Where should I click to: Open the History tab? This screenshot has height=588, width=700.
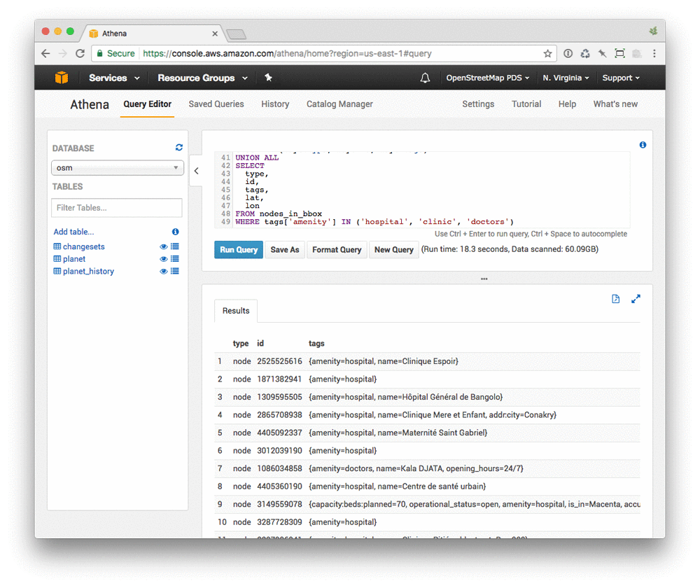275,104
